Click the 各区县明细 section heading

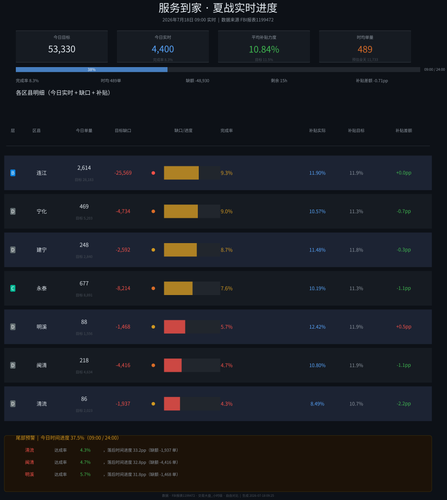63,93
